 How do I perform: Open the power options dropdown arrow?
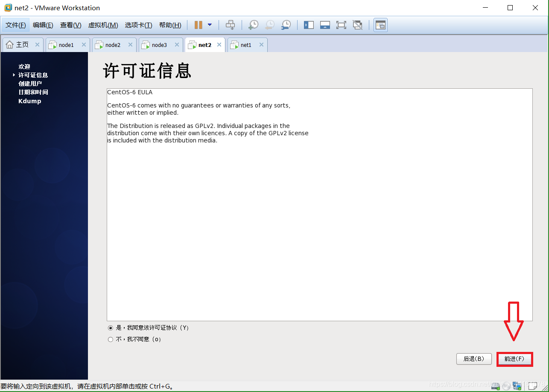coord(210,25)
